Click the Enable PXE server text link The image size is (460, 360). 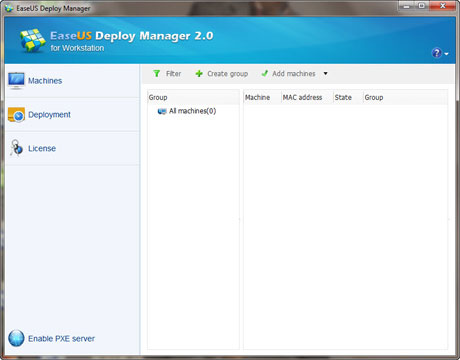point(61,339)
